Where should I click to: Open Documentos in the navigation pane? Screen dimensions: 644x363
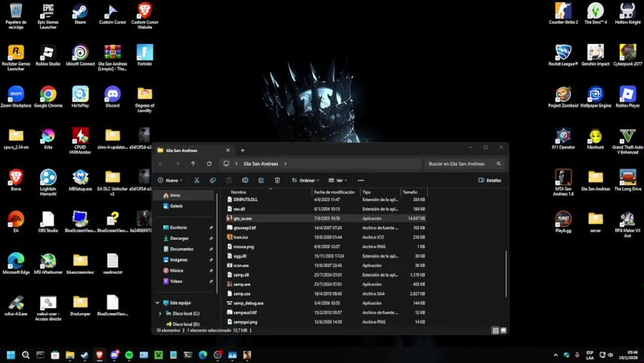pos(183,249)
